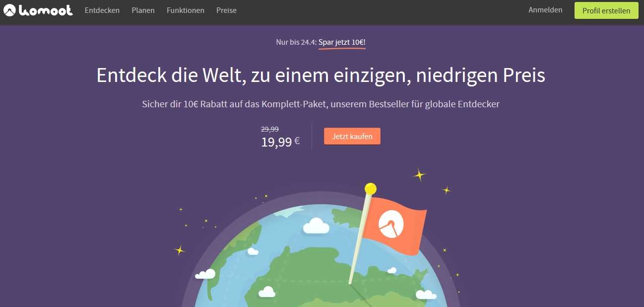Click the crossed-out 29,99 price

click(270, 129)
